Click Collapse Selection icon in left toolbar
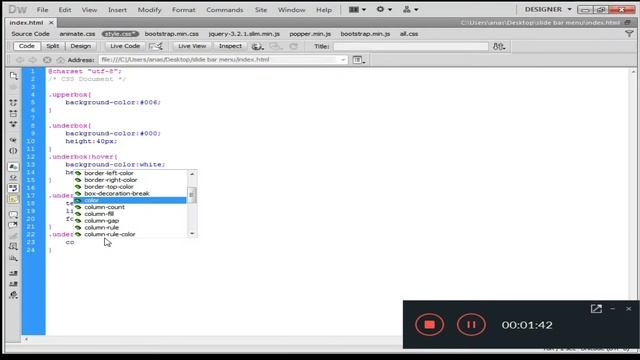This screenshot has height=360, width=640. click(x=13, y=113)
